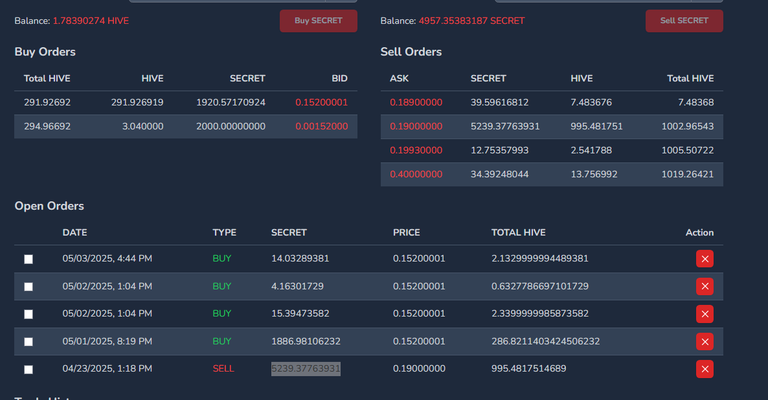Tick checkbox for the 1886.98106232 SECRET order
Image resolution: width=768 pixels, height=400 pixels.
click(28, 342)
